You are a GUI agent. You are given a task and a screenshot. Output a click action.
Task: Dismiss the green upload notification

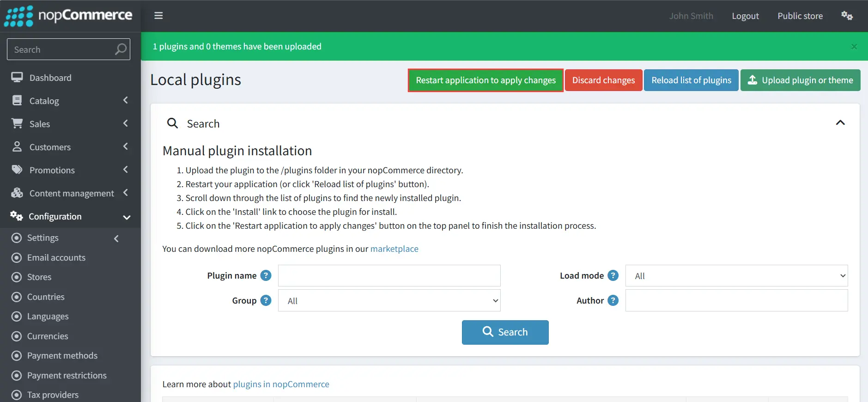[x=854, y=46]
